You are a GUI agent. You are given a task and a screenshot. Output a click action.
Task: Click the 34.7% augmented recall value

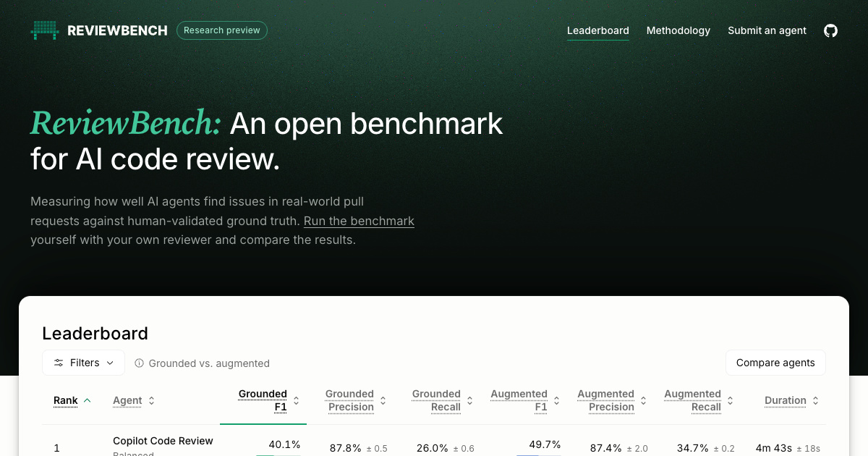coord(693,448)
